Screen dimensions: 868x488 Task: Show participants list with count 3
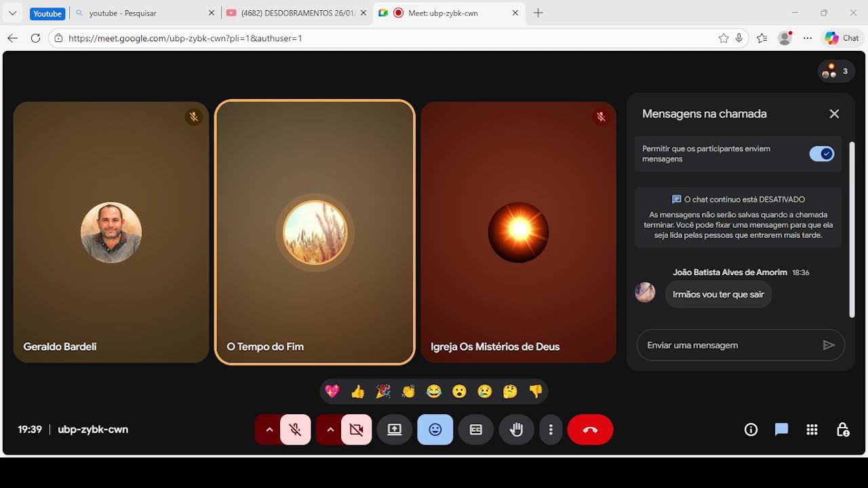click(x=836, y=70)
